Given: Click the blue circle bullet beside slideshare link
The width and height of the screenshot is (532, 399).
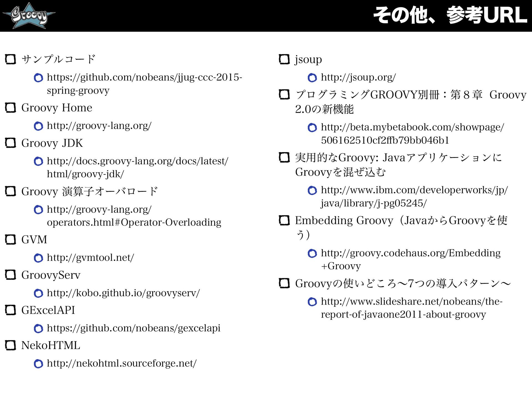Looking at the screenshot, I should point(312,302).
